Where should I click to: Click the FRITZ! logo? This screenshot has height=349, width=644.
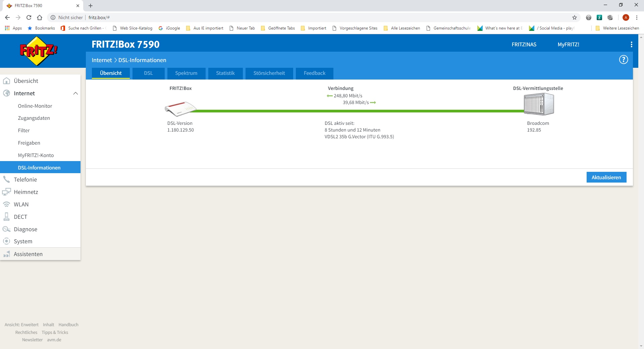click(39, 51)
